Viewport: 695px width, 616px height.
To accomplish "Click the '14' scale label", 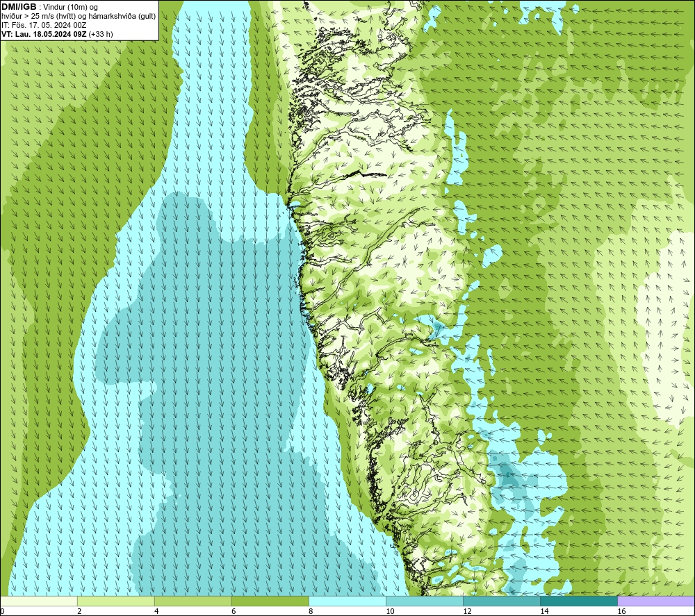I will pyautogui.click(x=544, y=611).
